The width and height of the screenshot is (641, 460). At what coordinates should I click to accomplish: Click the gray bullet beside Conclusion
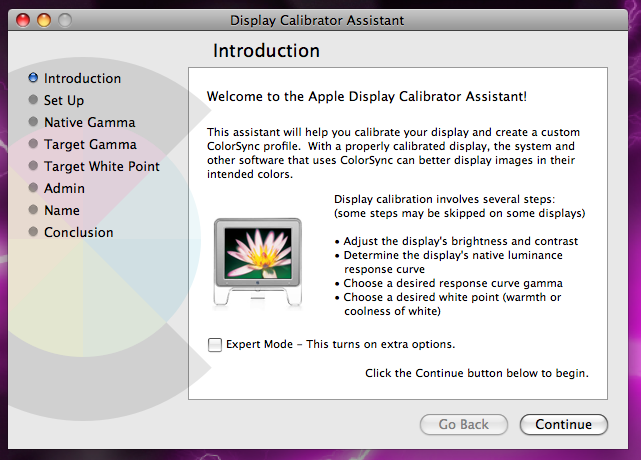pyautogui.click(x=33, y=232)
